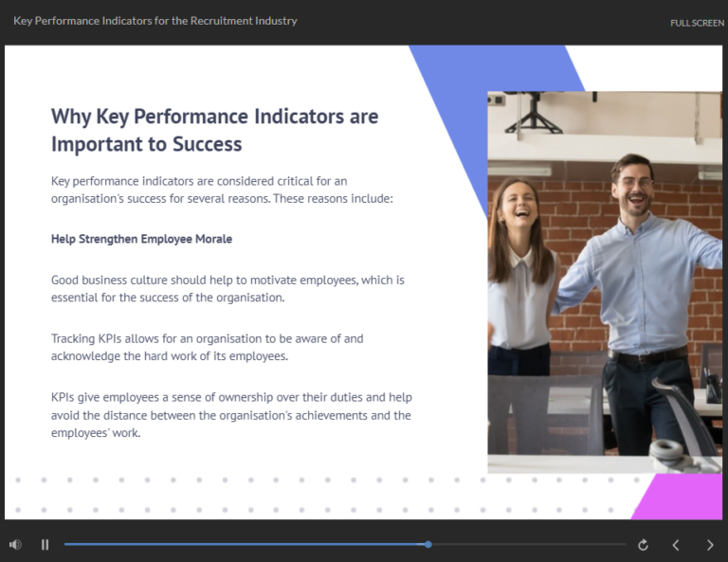Click the slide heading 'Why Key Performance Indicators'

[x=214, y=130]
